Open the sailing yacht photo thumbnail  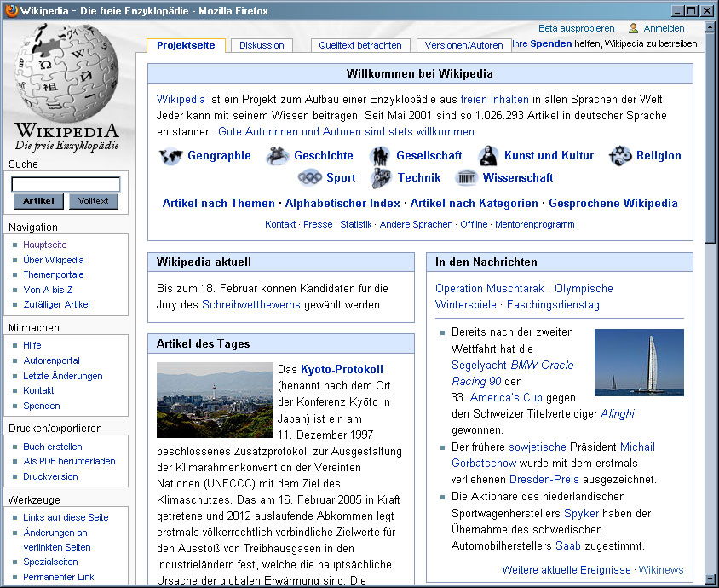(x=639, y=362)
